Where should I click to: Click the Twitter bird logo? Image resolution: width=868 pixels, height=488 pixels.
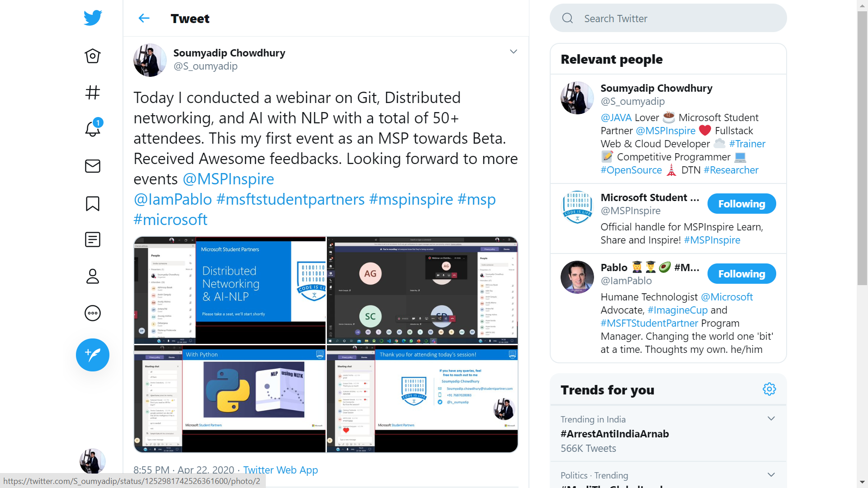(x=93, y=18)
